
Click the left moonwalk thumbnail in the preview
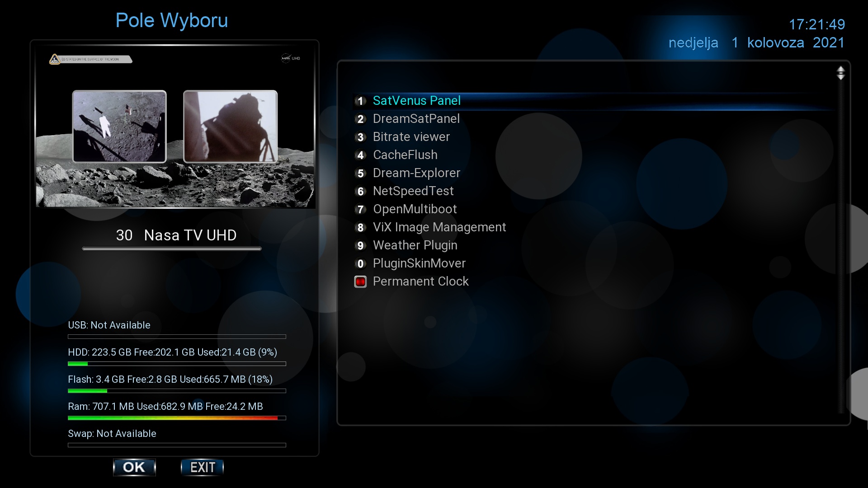click(119, 127)
